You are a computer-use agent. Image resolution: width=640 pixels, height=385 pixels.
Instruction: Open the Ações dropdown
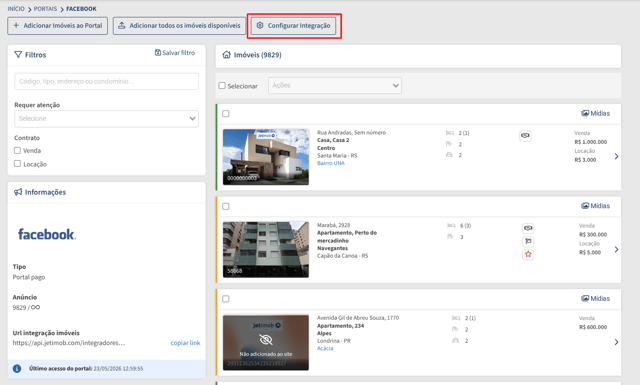pos(335,85)
